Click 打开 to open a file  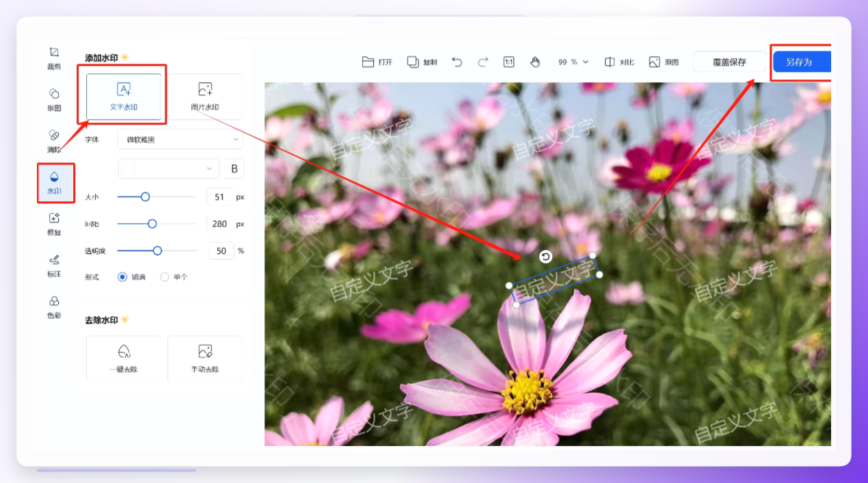(x=377, y=62)
